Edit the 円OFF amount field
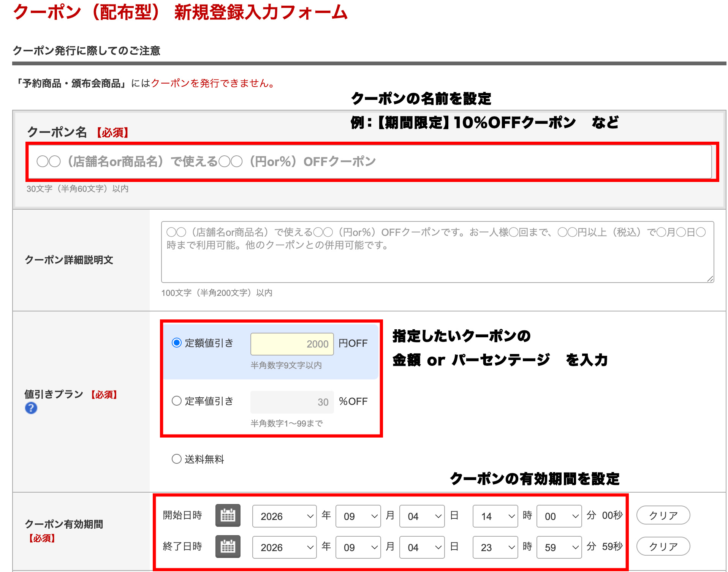 click(x=292, y=344)
